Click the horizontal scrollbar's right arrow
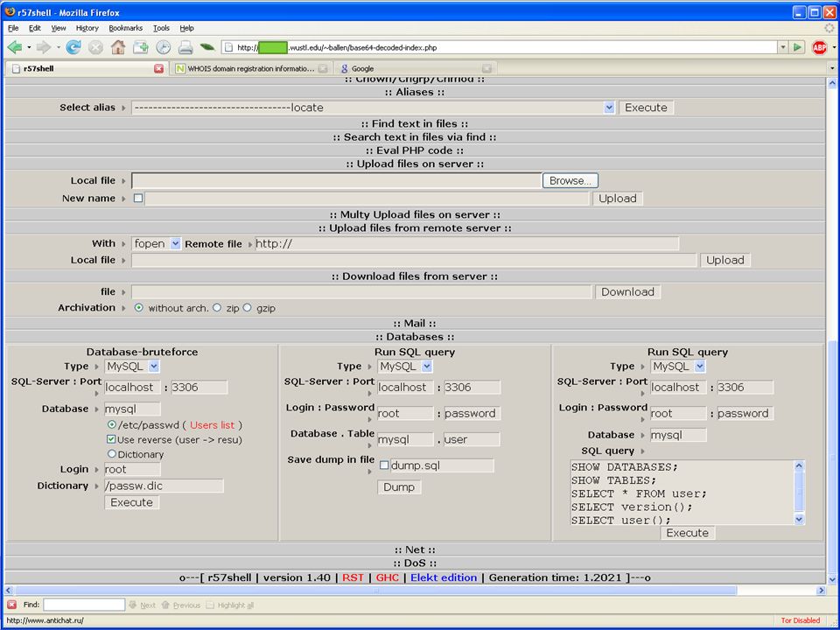This screenshot has width=840, height=630. [x=822, y=591]
